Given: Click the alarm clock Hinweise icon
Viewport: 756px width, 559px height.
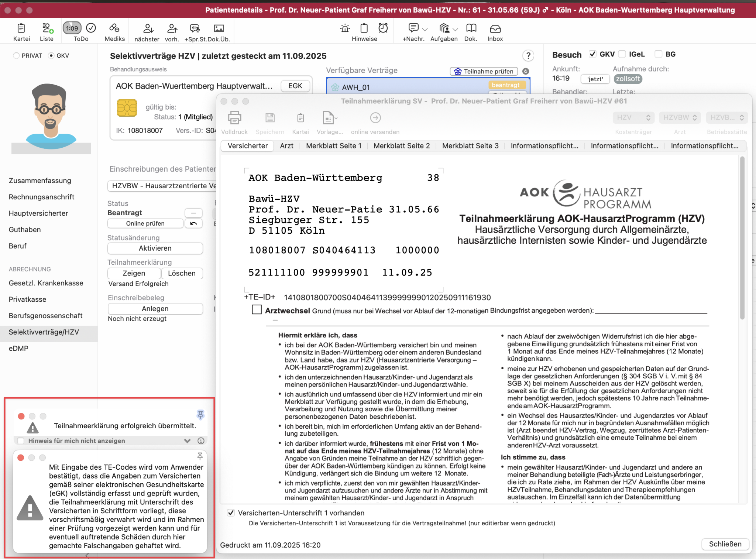Looking at the screenshot, I should (x=383, y=28).
